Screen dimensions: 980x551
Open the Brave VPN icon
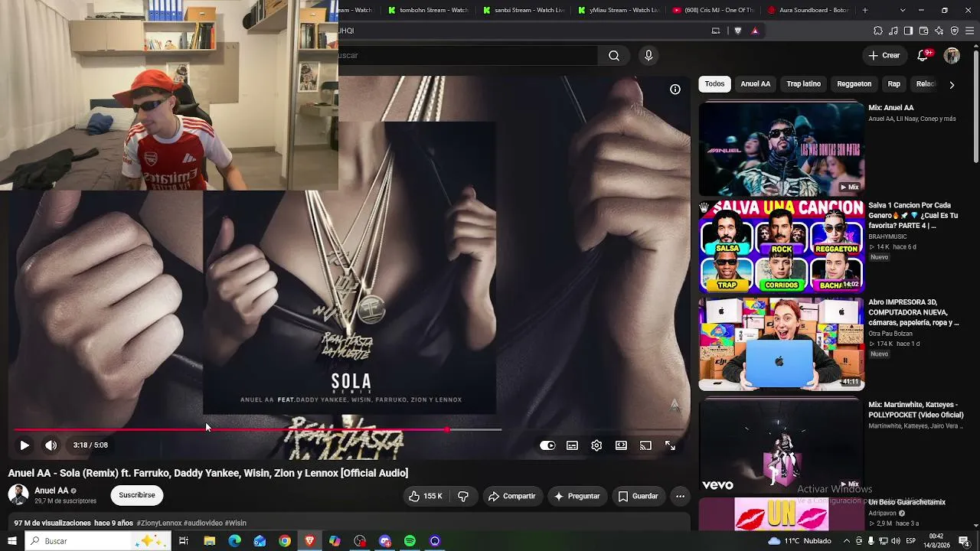pos(955,31)
